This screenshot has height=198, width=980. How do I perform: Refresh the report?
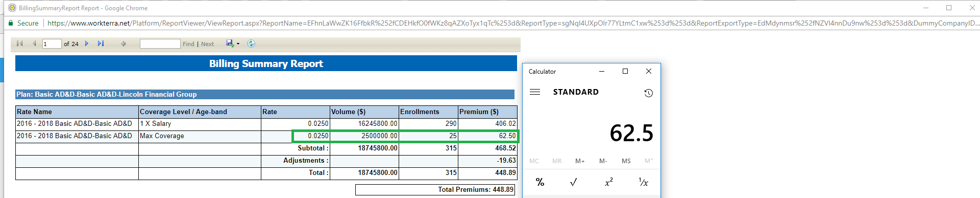251,43
